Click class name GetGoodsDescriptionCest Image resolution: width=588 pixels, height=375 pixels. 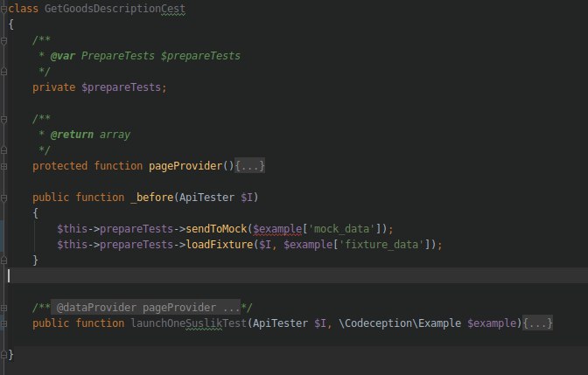tap(115, 9)
